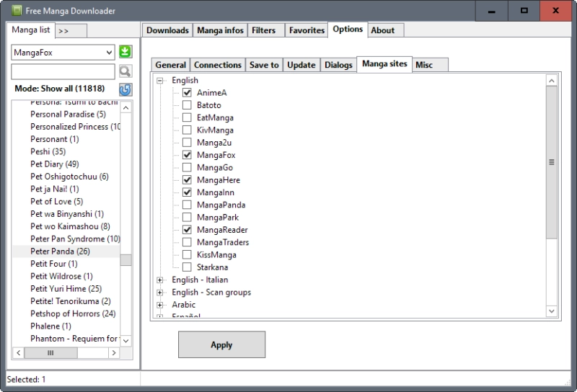Select Petshop of Horrors (24)
Screen dimensions: 577x392
(73, 313)
